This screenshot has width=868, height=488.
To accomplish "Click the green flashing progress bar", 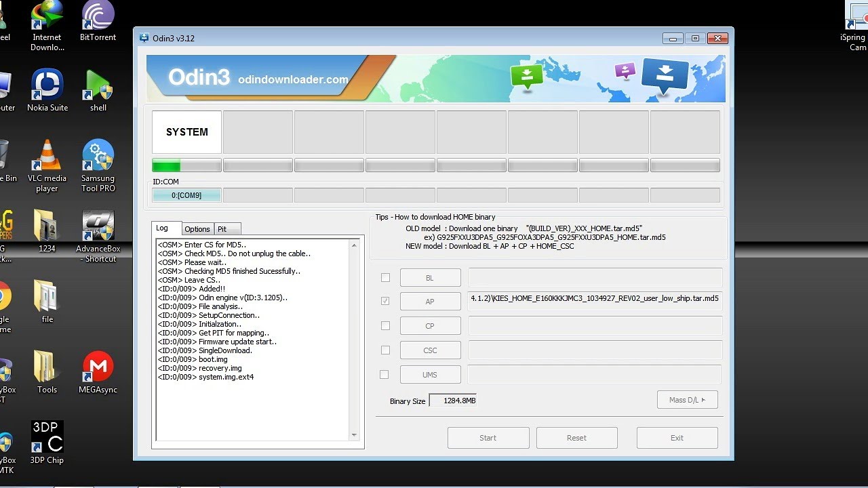I will 186,165.
